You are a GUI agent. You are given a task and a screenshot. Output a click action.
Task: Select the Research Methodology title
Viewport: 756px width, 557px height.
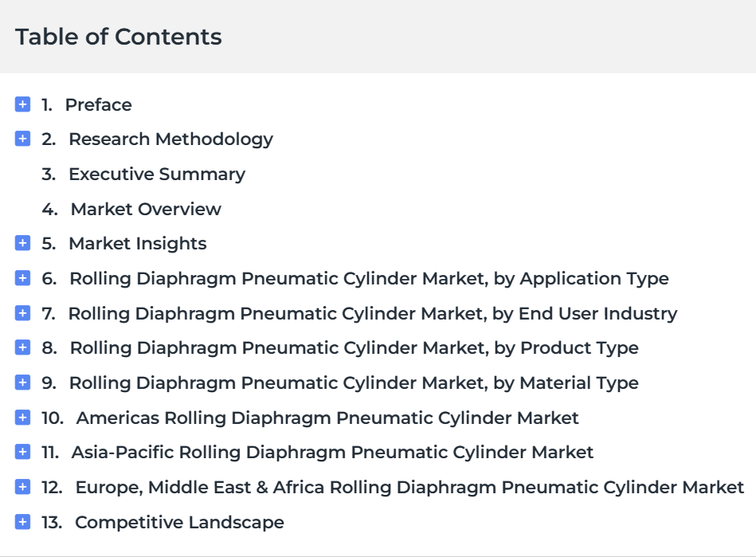coord(171,139)
